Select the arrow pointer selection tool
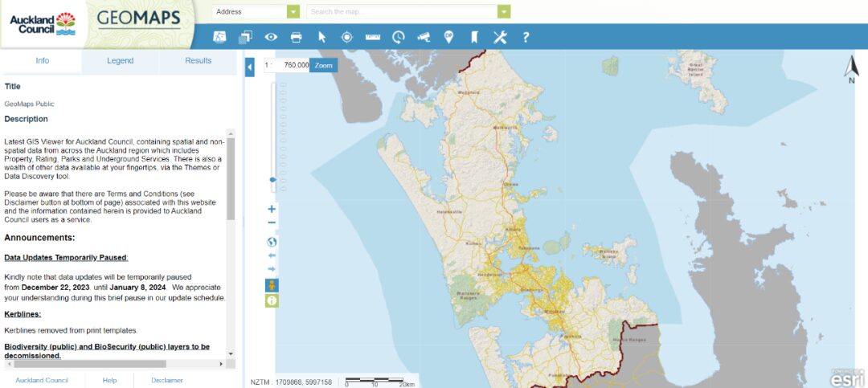868x388 pixels. click(322, 37)
